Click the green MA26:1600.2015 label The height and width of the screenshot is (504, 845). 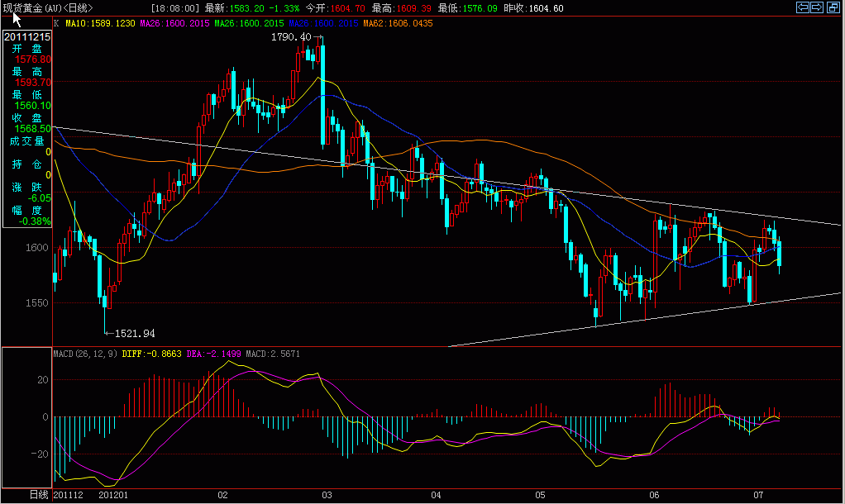(x=249, y=23)
